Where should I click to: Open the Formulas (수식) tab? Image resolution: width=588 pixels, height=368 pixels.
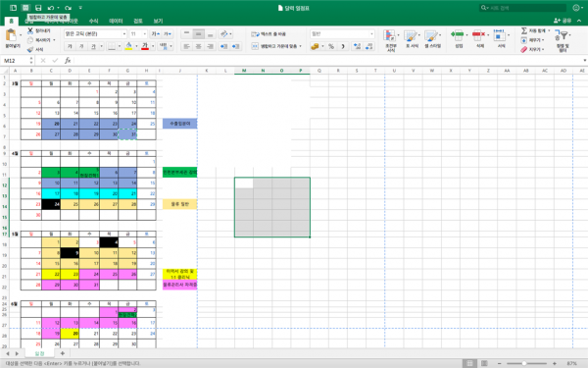(x=93, y=21)
